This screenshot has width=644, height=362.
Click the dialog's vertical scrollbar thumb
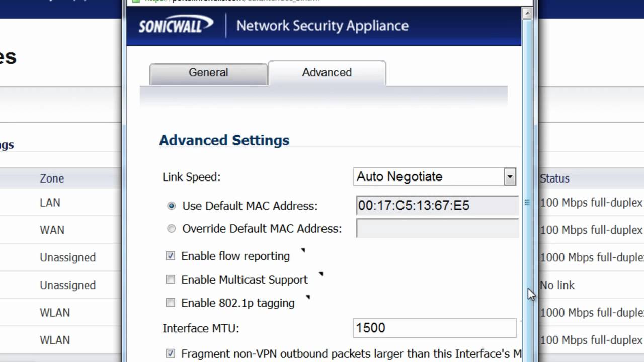pyautogui.click(x=527, y=202)
